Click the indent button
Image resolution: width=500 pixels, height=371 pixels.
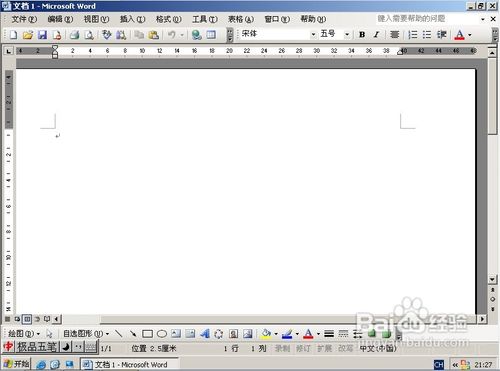pyautogui.click(x=442, y=35)
